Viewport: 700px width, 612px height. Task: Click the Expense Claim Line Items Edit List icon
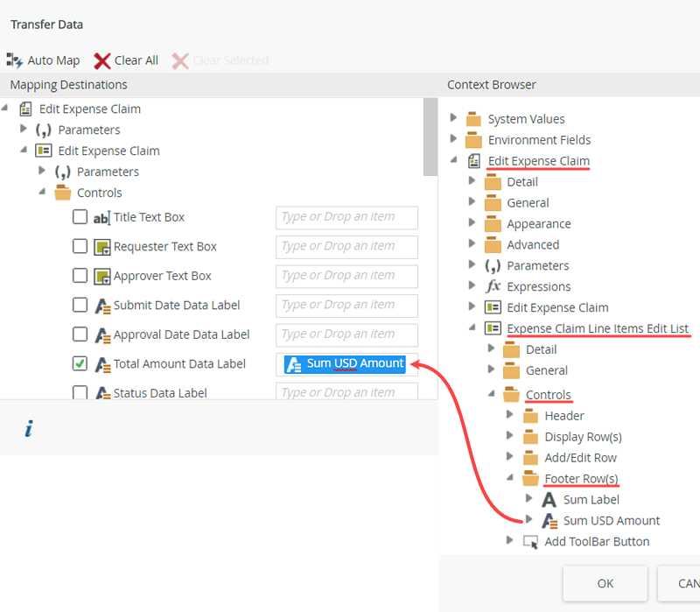[493, 328]
